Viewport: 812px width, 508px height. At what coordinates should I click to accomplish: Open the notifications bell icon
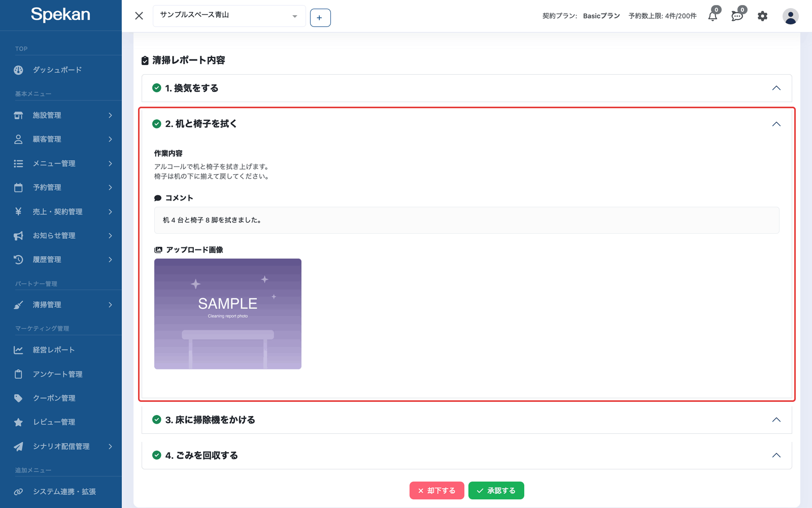click(713, 16)
